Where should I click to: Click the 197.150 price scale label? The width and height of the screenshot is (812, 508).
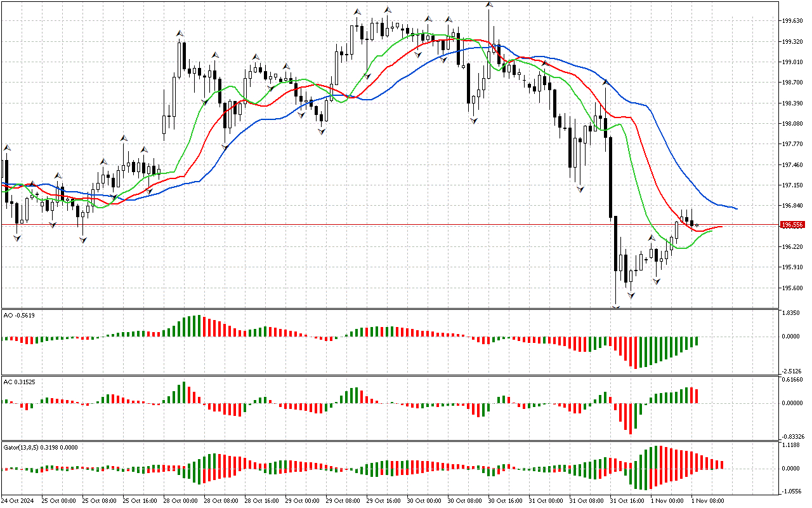click(x=793, y=185)
